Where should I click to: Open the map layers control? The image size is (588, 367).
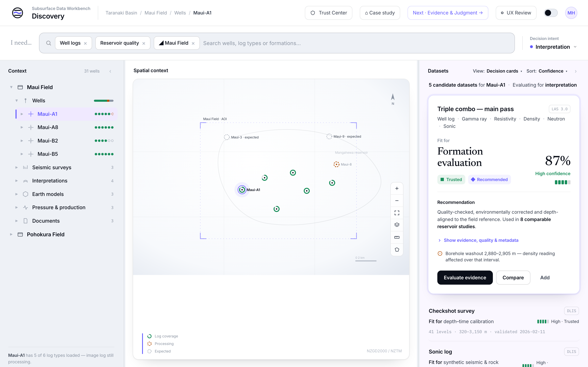pos(397,225)
